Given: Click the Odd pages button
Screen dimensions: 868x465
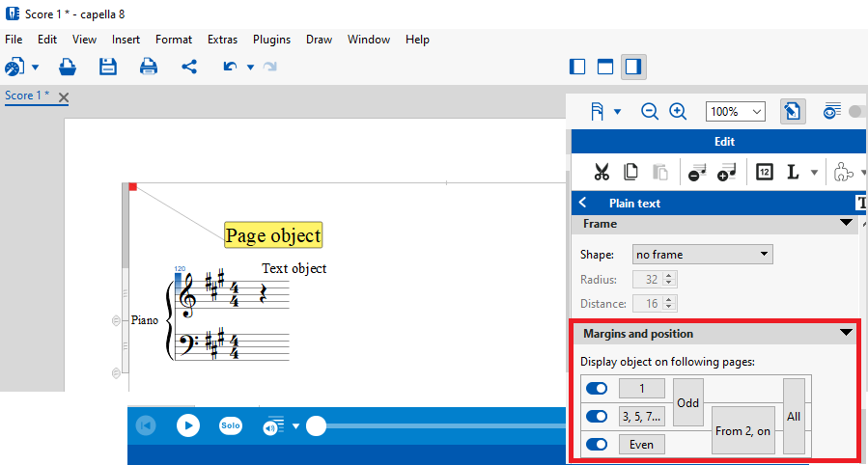Looking at the screenshot, I should pyautogui.click(x=688, y=402).
